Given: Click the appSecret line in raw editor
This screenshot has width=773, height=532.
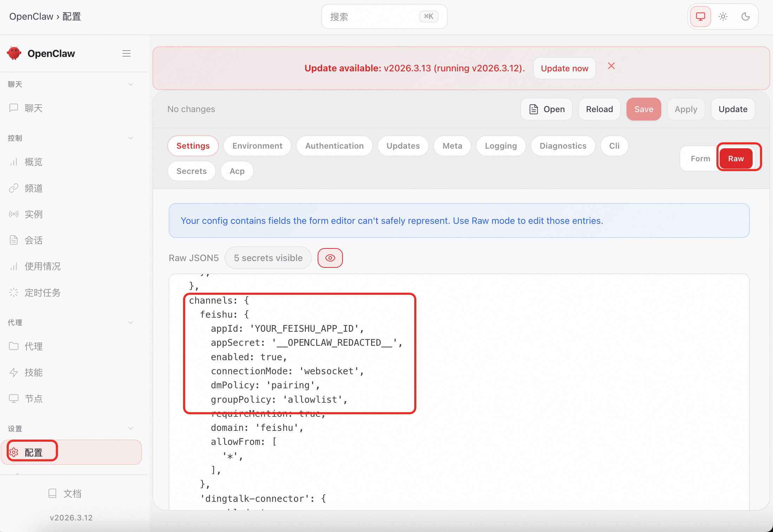Looking at the screenshot, I should tap(306, 343).
